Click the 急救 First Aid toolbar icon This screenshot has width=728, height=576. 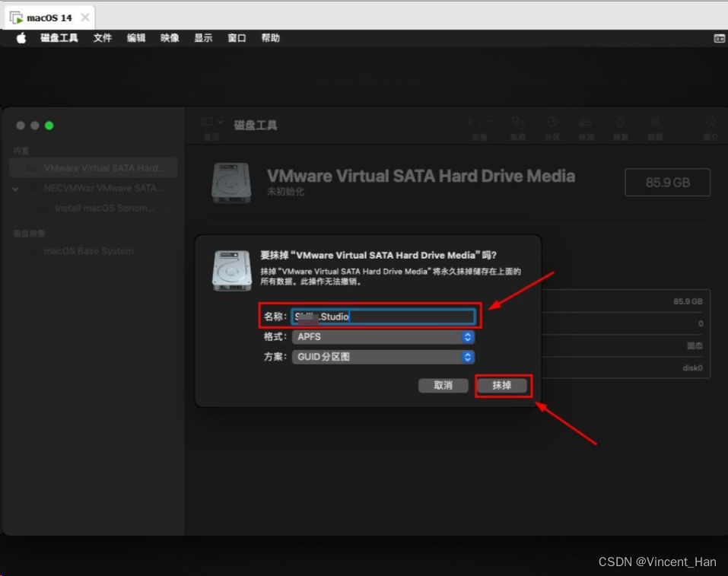(x=518, y=123)
